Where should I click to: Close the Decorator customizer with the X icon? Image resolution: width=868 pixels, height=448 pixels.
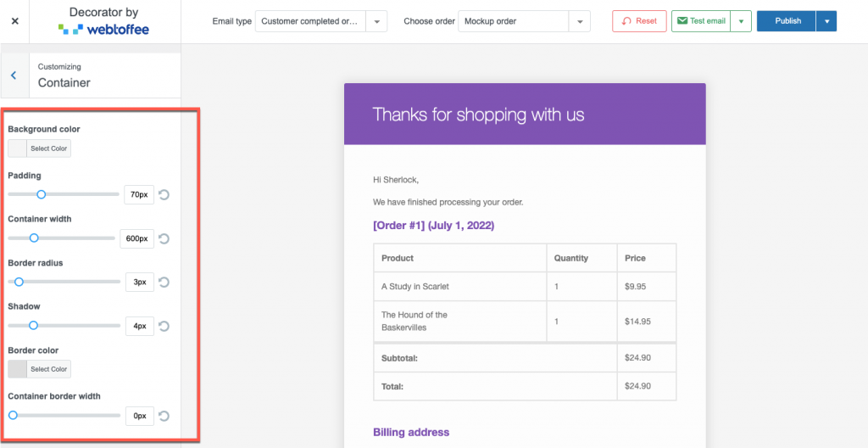(x=15, y=21)
